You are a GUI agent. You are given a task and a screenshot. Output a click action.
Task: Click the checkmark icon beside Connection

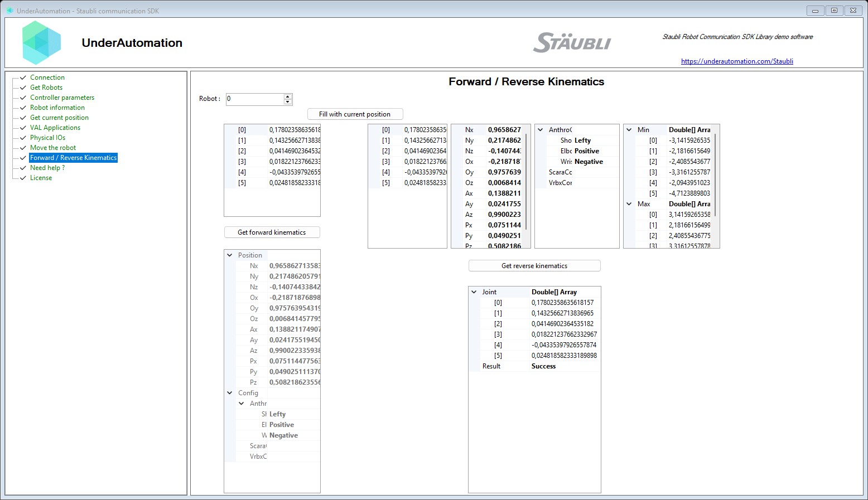pyautogui.click(x=22, y=77)
